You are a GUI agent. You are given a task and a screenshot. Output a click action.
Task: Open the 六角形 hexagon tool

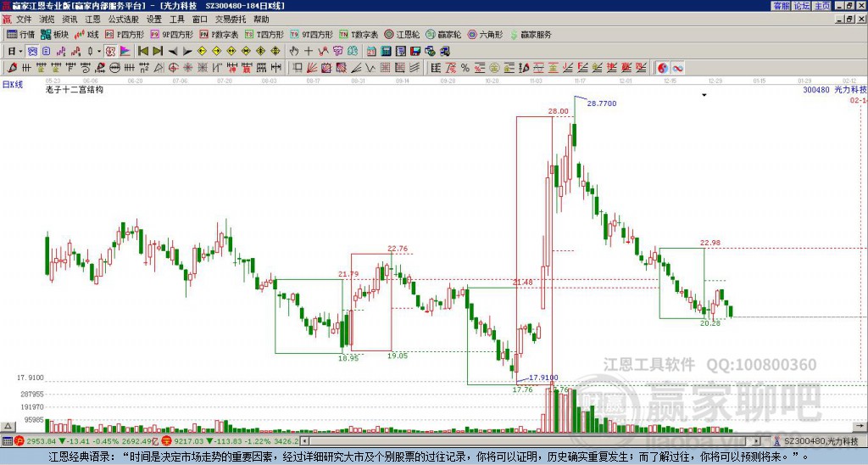coord(485,34)
